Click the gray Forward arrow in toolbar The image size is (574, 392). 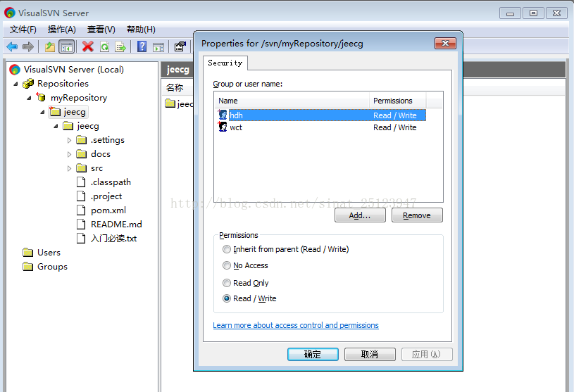click(28, 47)
